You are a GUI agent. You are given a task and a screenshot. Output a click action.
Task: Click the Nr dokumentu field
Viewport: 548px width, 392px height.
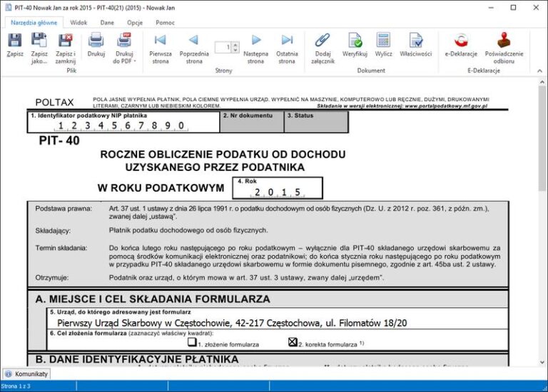(x=252, y=122)
